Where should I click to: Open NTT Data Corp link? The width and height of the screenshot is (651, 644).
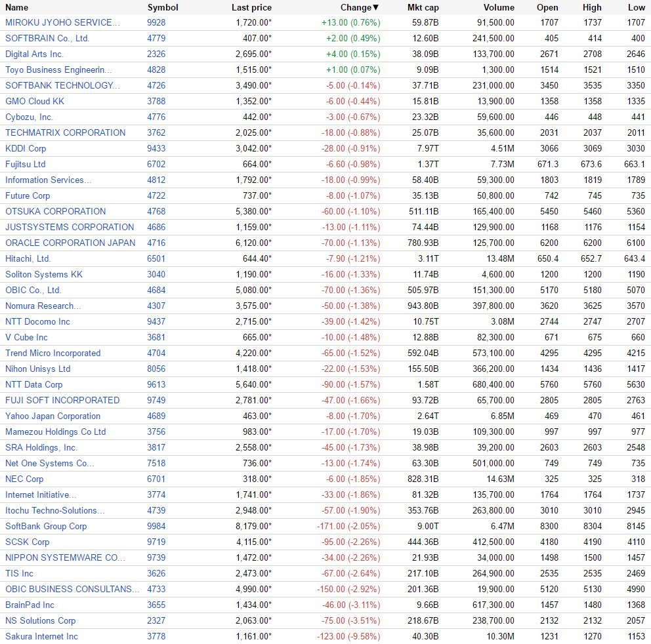pos(34,385)
